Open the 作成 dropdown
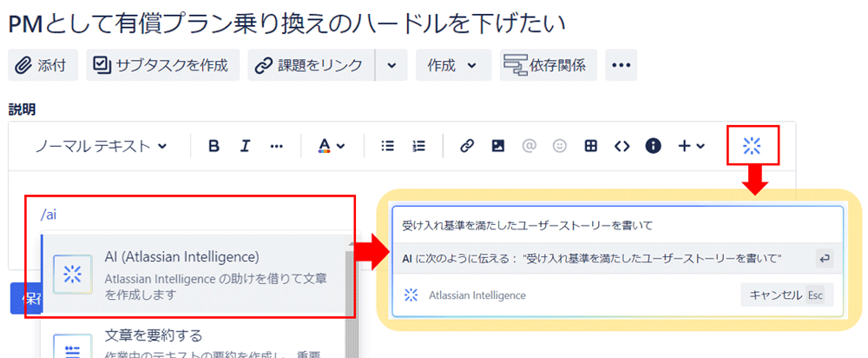Screen dimensions: 868x358 pyautogui.click(x=453, y=65)
